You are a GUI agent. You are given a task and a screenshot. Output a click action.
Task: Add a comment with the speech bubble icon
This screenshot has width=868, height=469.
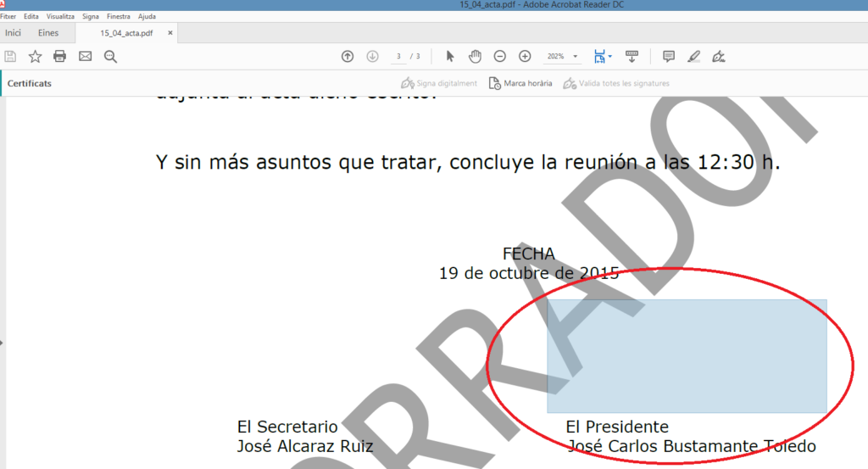click(669, 57)
